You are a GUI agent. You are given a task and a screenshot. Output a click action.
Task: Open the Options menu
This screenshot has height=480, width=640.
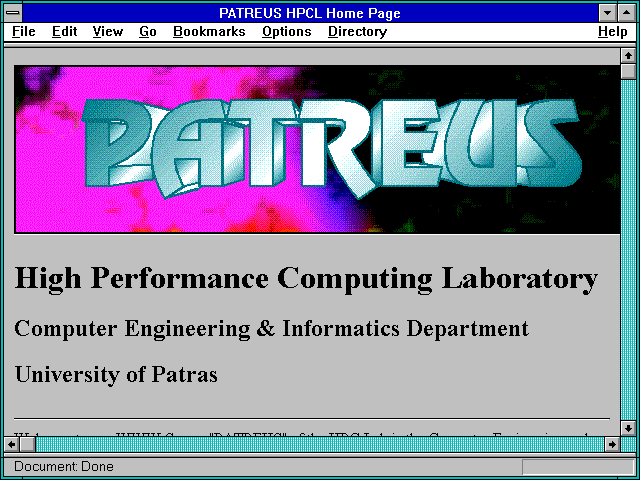[x=287, y=32]
